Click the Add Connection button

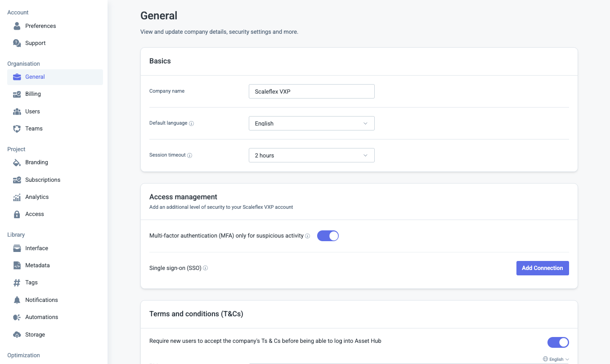[542, 268]
